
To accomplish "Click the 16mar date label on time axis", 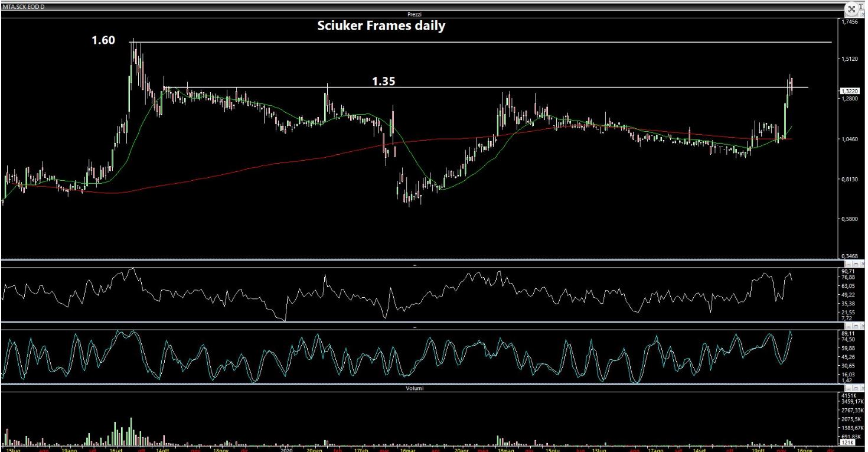I will [407, 449].
